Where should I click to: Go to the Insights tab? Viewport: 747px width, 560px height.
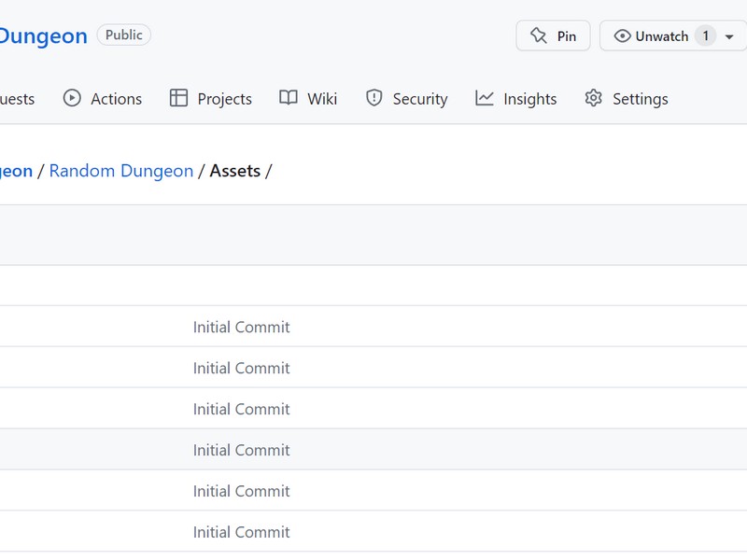pos(516,99)
